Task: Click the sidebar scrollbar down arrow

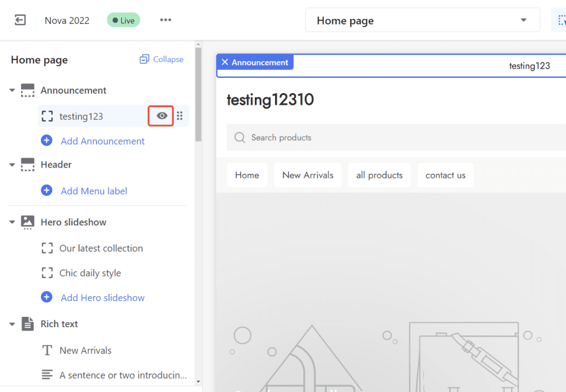Action: (198, 382)
